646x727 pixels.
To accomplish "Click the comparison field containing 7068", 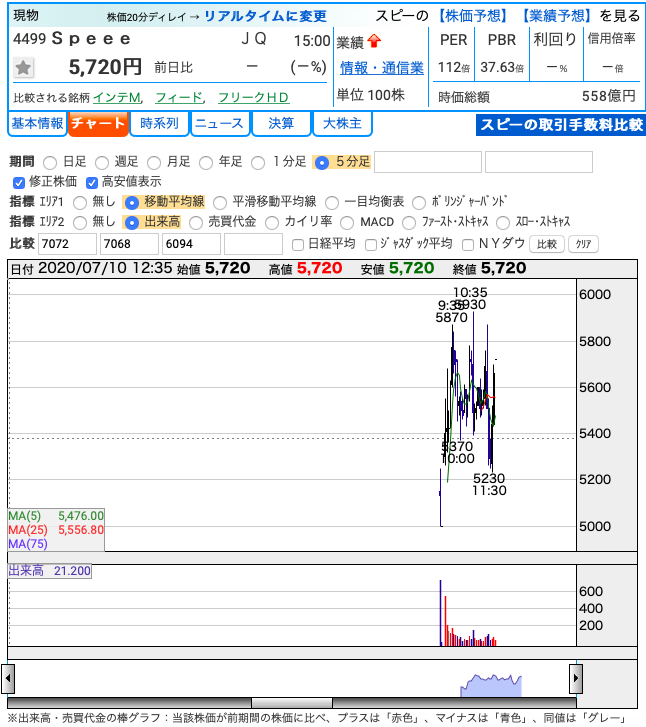I will tap(129, 244).
